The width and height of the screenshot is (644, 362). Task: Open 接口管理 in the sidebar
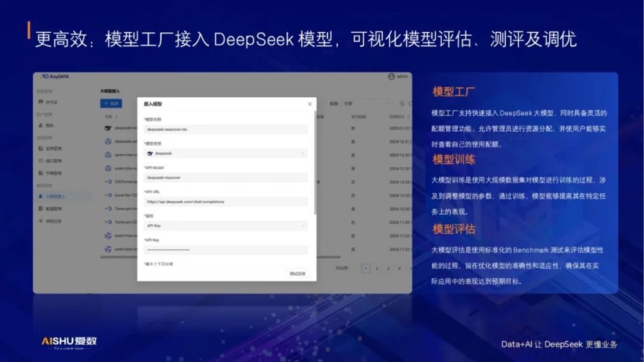click(54, 160)
